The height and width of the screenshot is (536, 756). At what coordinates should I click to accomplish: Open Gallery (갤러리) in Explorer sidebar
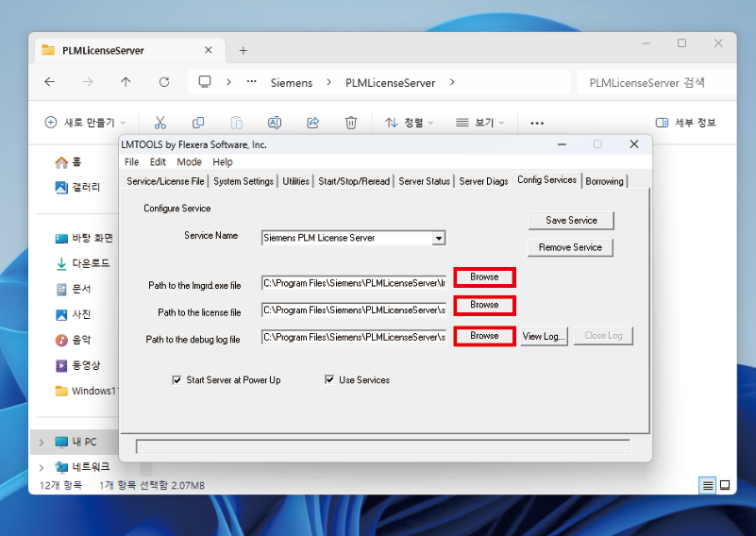pos(77,187)
